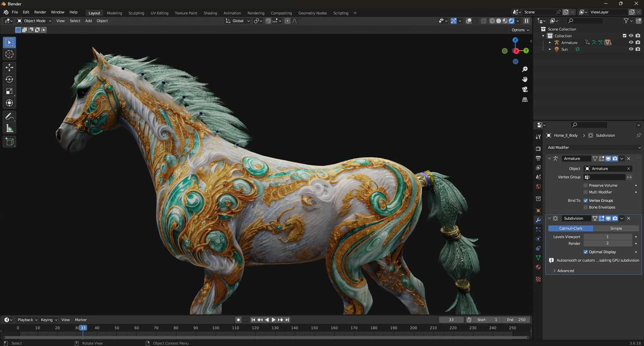Open the Object Data properties tab
The height and width of the screenshot is (346, 644).
point(538,258)
